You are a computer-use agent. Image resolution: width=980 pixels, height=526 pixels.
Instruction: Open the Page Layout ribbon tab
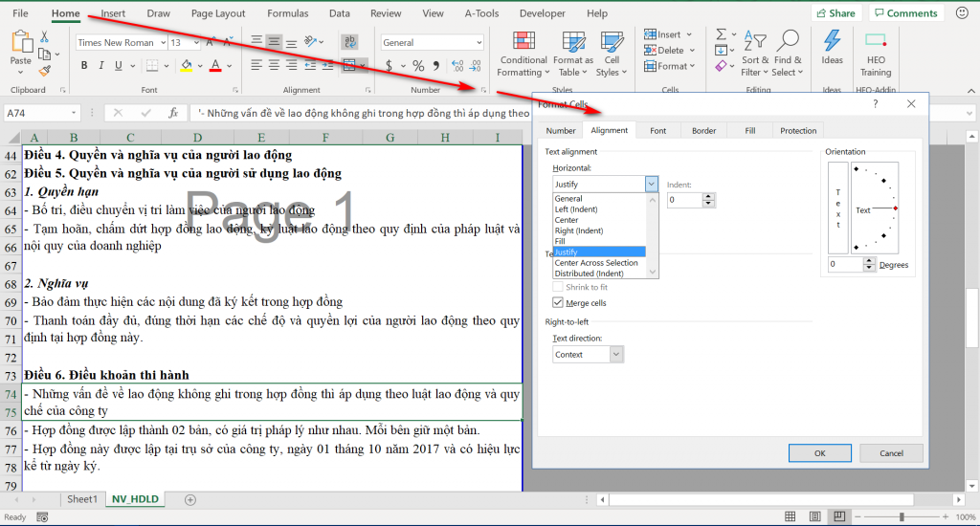point(218,13)
